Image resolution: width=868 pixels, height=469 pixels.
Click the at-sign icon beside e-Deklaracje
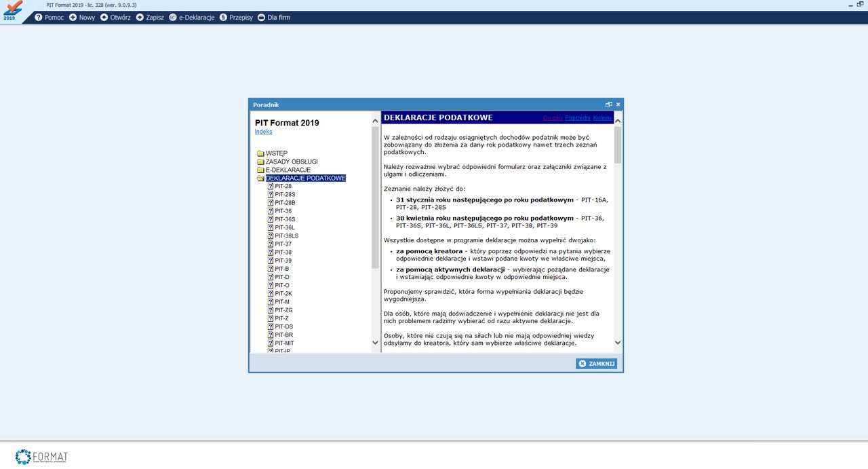click(x=173, y=18)
